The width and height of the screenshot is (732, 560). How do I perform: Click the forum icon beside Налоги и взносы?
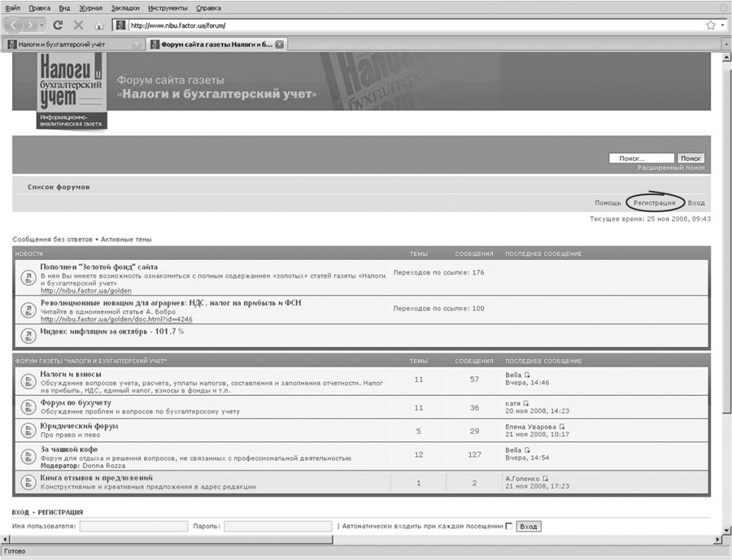(27, 380)
